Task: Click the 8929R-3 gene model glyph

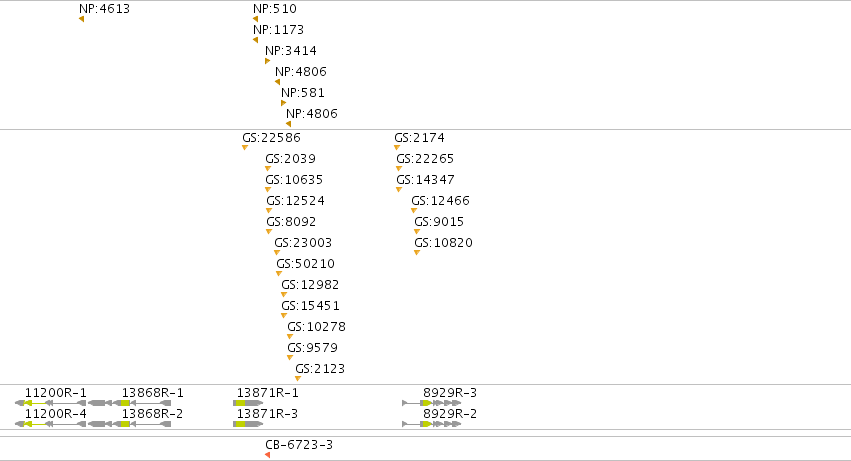Action: (x=432, y=403)
